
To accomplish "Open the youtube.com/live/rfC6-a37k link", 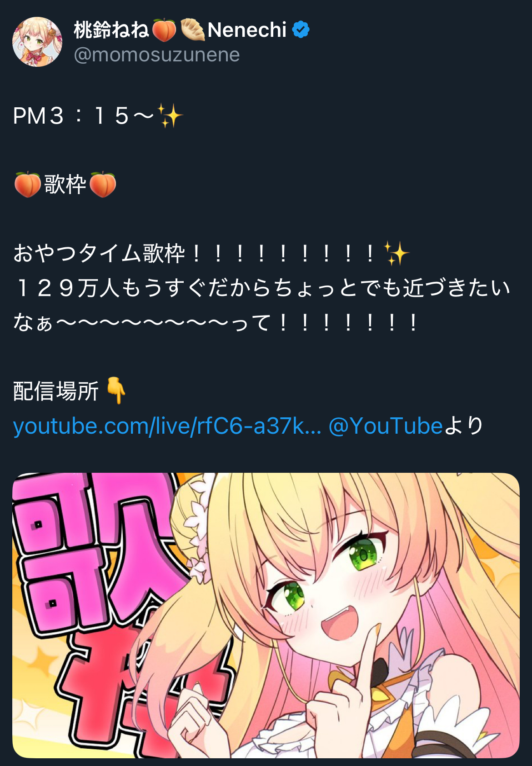I will (x=167, y=426).
